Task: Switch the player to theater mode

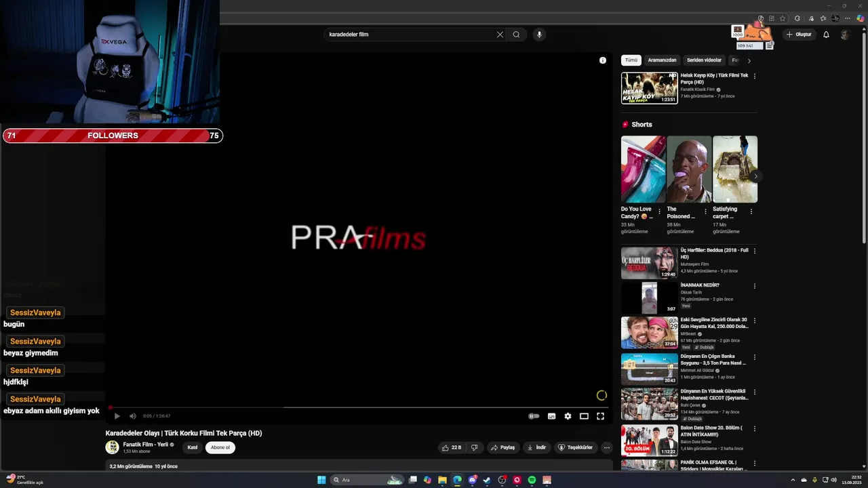Action: pyautogui.click(x=584, y=416)
